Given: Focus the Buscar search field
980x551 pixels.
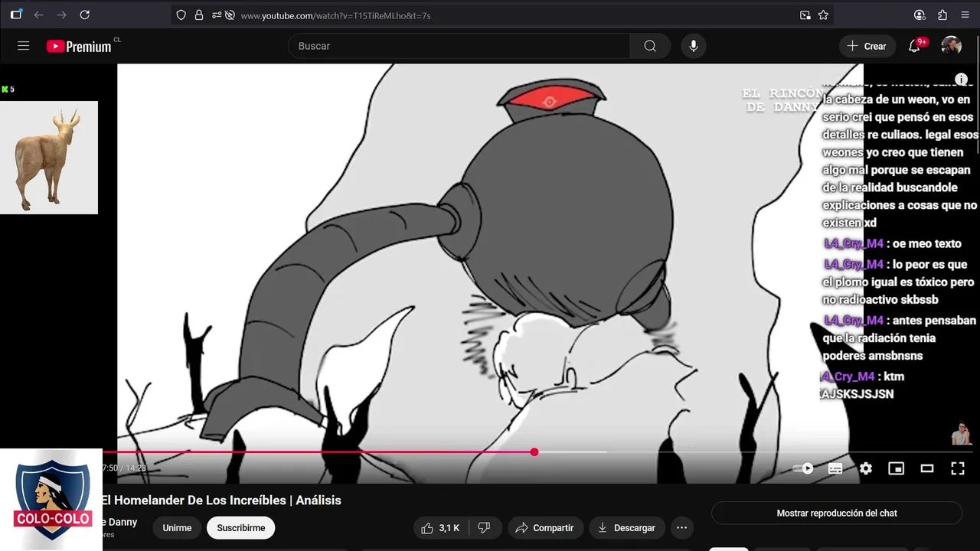Looking at the screenshot, I should (x=459, y=46).
